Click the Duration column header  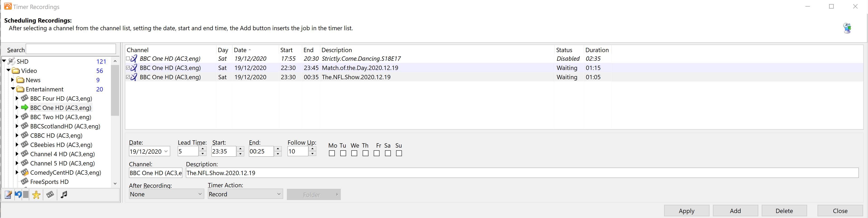click(597, 50)
